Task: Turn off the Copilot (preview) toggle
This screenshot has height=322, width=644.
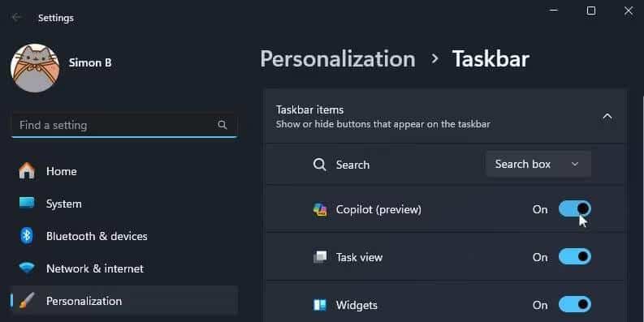Action: [575, 208]
